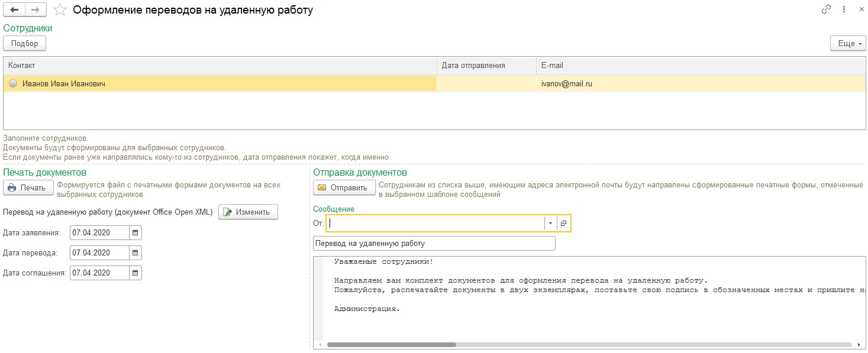Click the empty Дата отправления cell for Иванов
Image resolution: width=868 pixels, height=353 pixels.
486,83
